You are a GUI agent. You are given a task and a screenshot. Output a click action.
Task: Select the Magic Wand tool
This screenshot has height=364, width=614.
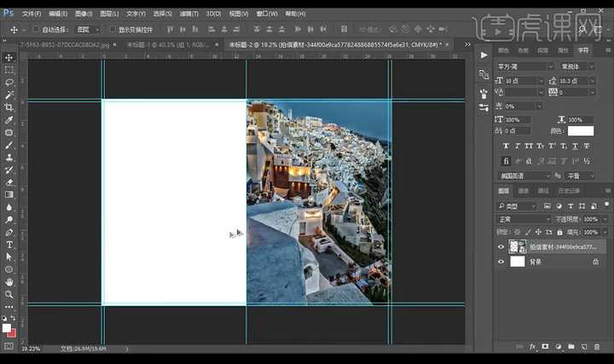click(x=9, y=95)
